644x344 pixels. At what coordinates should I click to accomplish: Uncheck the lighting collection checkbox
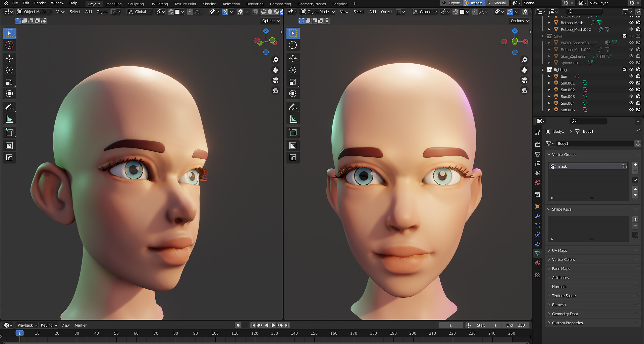625,69
